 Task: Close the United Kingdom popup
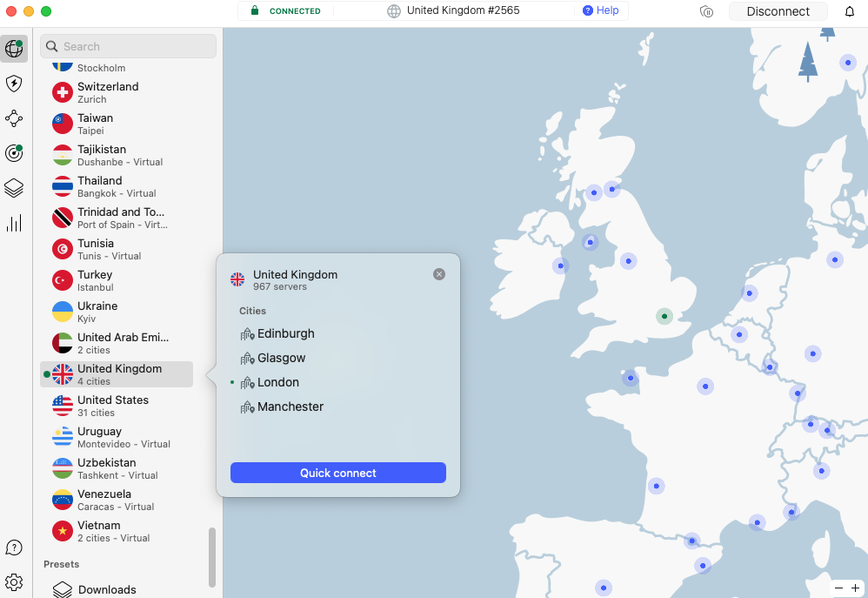[x=439, y=274]
